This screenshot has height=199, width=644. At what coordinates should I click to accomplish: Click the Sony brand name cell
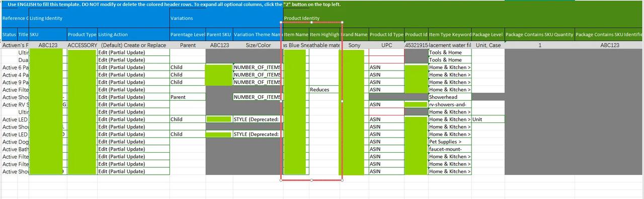tap(354, 45)
